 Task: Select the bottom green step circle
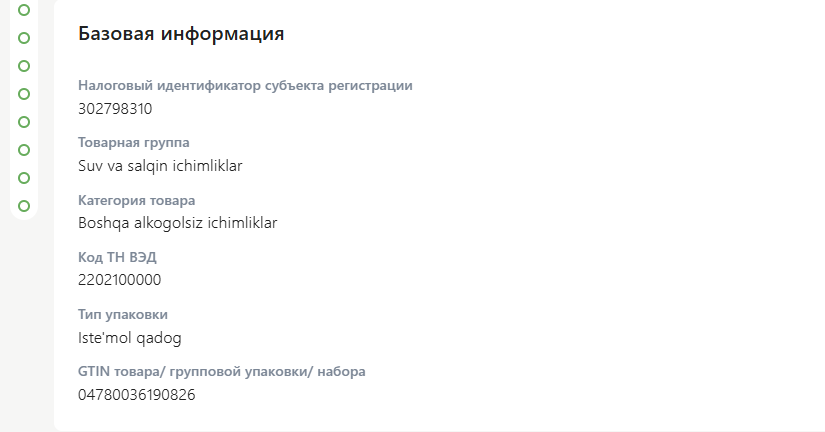pyautogui.click(x=24, y=206)
